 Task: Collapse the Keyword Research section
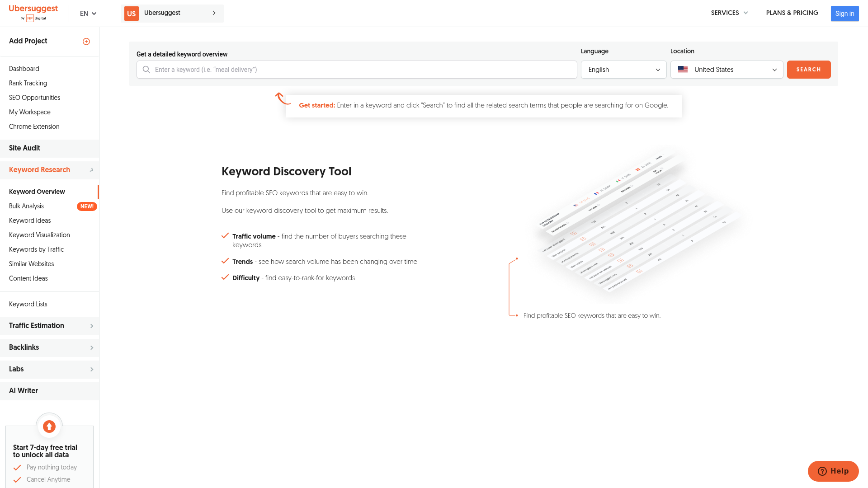49,170
